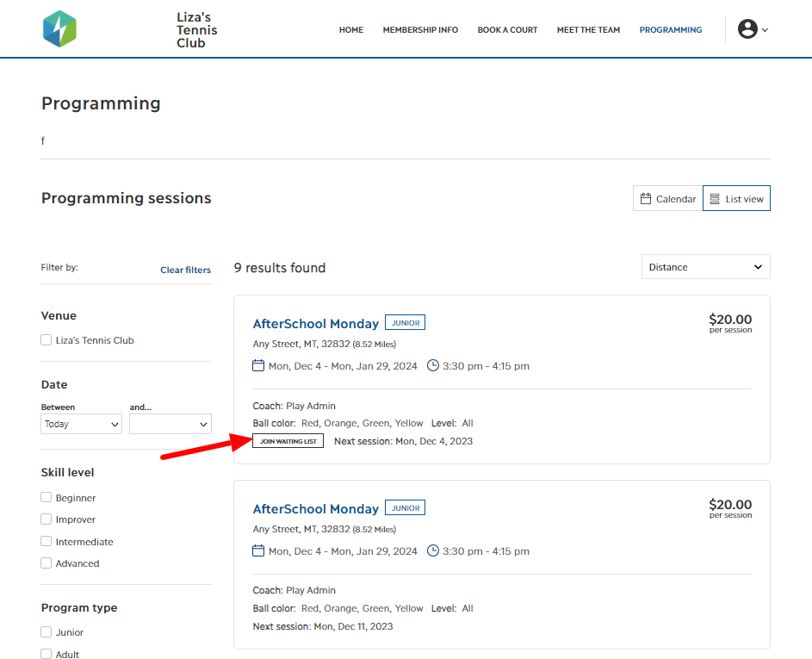Click the calendar icon next to AfterSchool Monday dates
Image resolution: width=812 pixels, height=659 pixels.
point(257,365)
